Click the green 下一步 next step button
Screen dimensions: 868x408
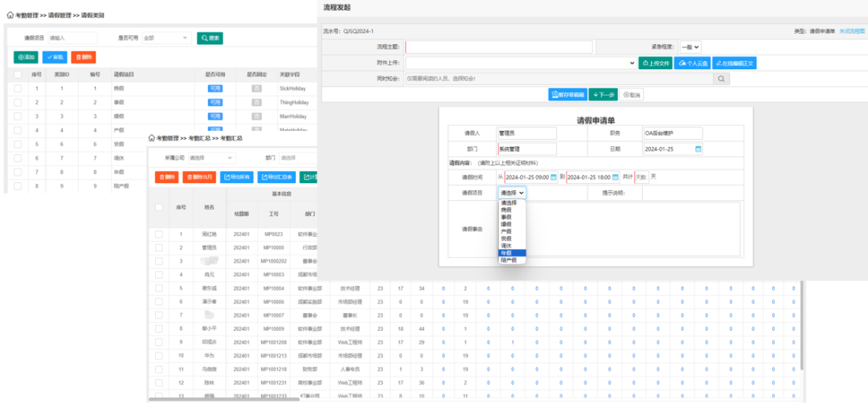pos(603,95)
